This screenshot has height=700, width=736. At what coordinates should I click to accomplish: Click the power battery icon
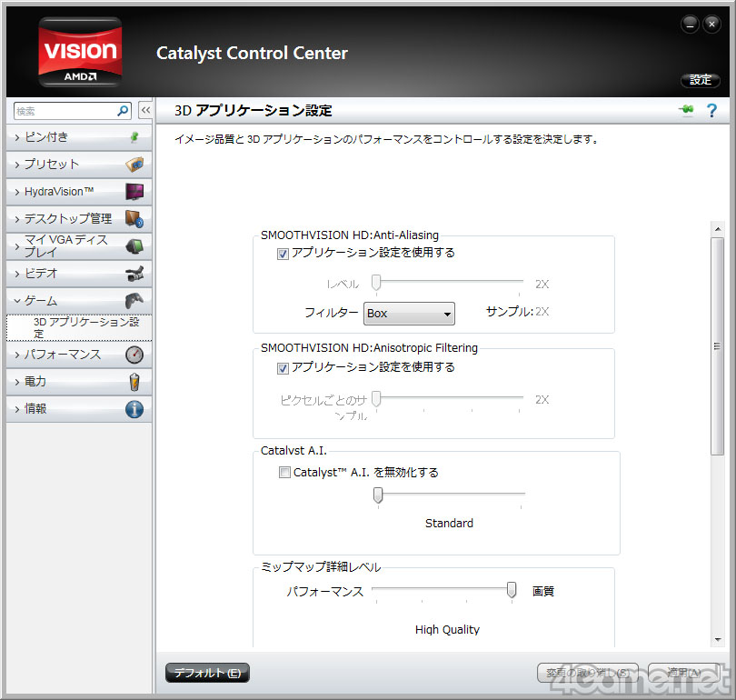[x=134, y=382]
